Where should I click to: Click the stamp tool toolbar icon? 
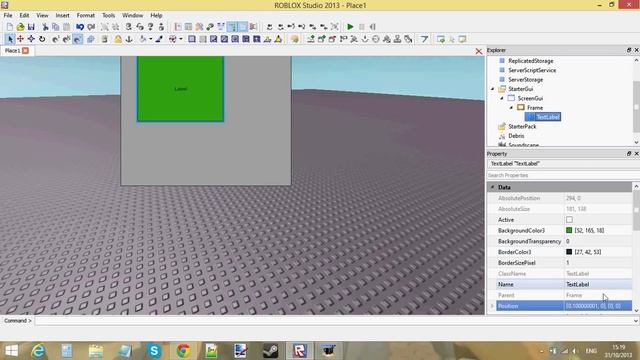tap(397, 39)
